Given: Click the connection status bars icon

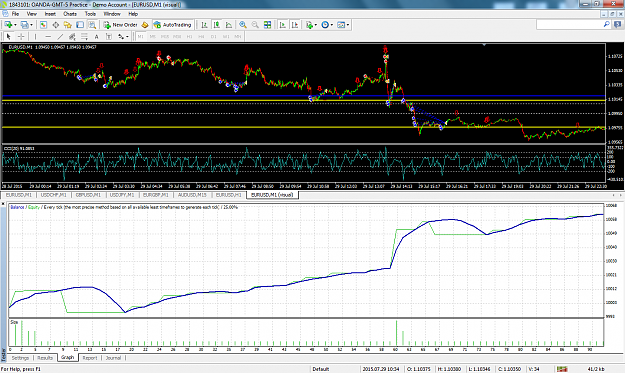Looking at the screenshot, I should click(562, 369).
